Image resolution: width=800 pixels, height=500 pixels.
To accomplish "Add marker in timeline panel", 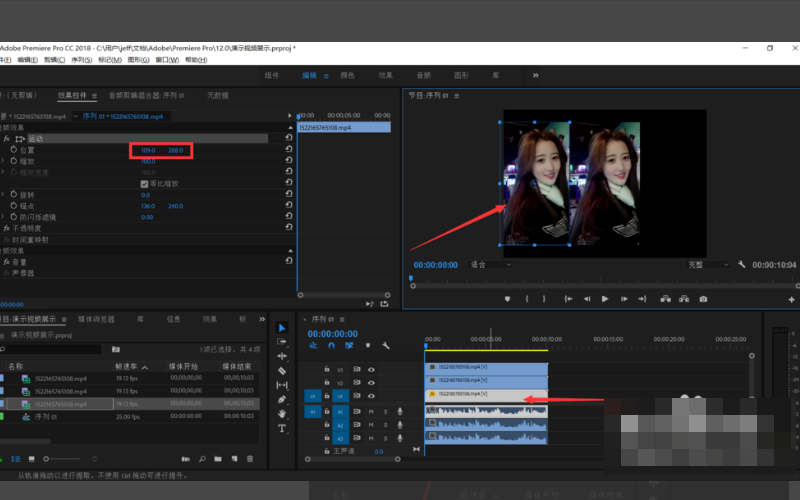I will pyautogui.click(x=368, y=345).
